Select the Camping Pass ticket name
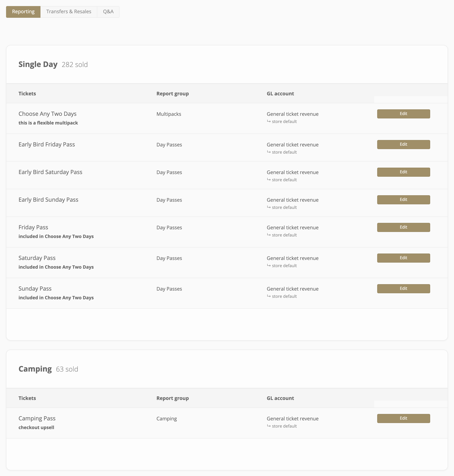Screen dimensions: 454x476 (x=37, y=418)
